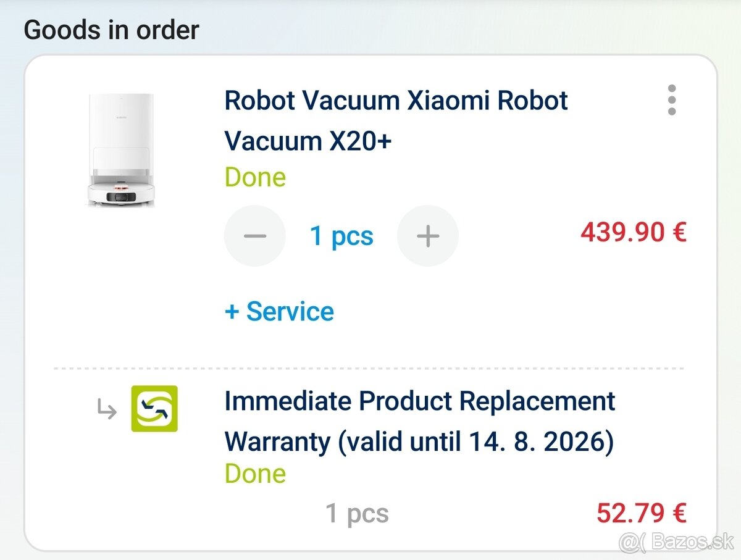This screenshot has width=741, height=560.
Task: Select the sub-item arrow beside the warranty icon
Action: [106, 409]
